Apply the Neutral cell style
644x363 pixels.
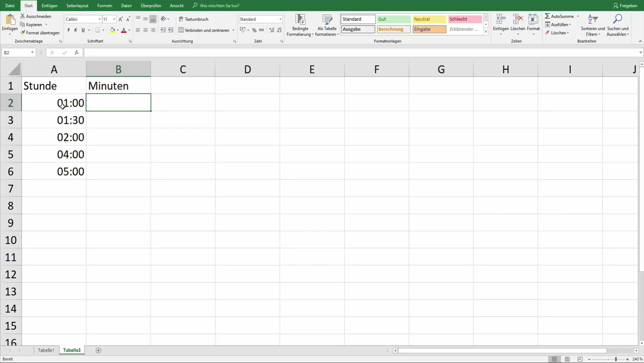click(x=429, y=19)
